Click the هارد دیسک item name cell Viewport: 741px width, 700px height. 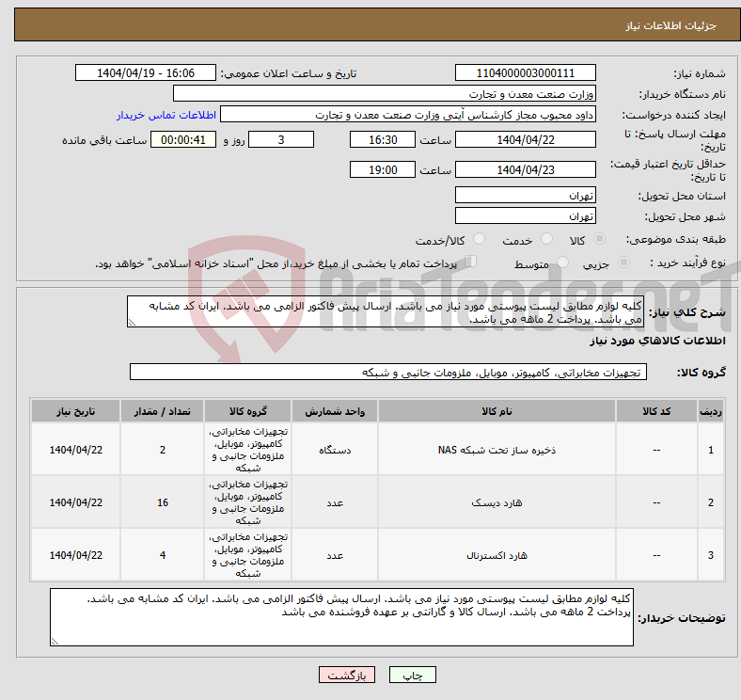(497, 502)
